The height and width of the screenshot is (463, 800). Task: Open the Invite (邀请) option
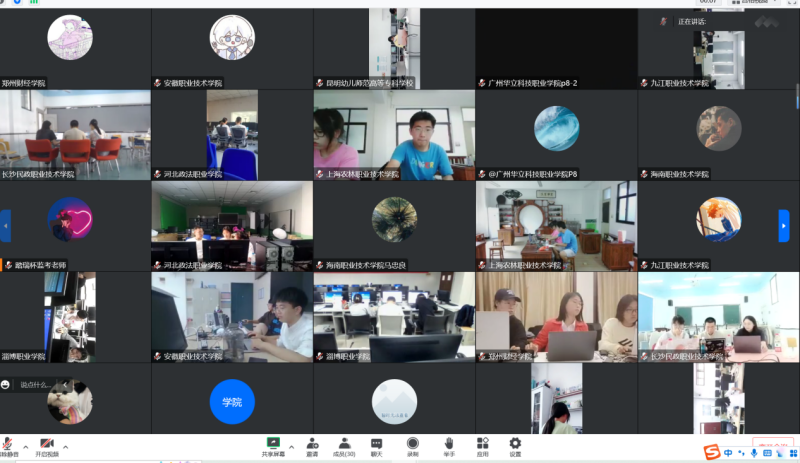click(x=312, y=444)
